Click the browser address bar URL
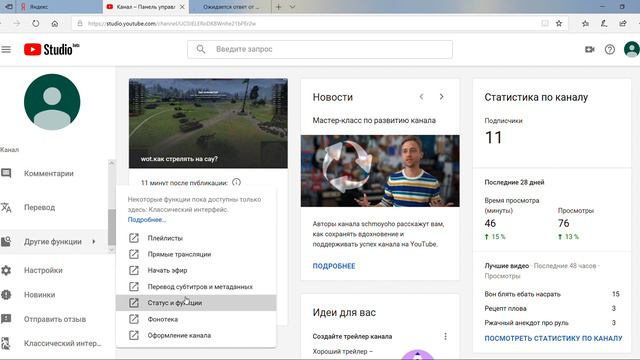The image size is (640, 360). (x=171, y=24)
